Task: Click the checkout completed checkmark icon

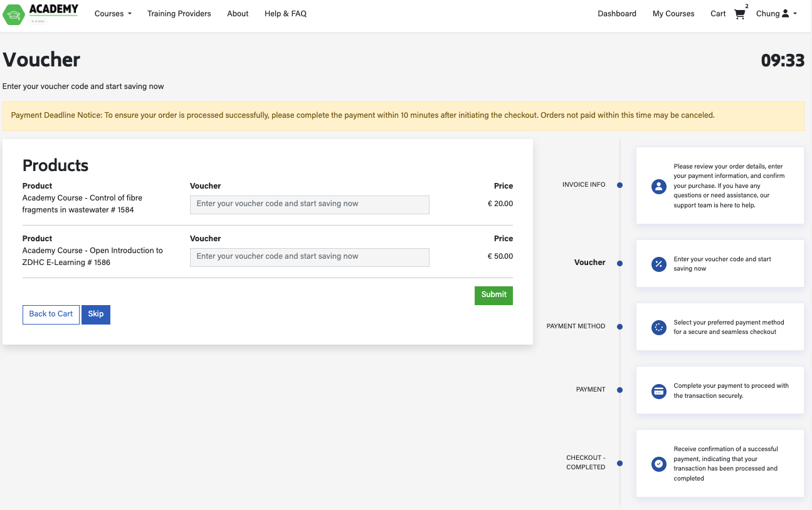Action: [x=658, y=464]
